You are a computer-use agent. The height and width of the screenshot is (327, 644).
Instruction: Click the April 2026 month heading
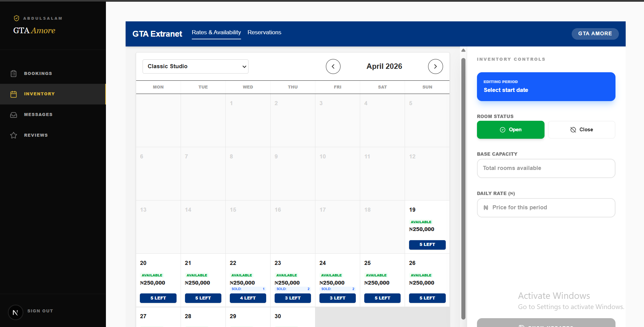384,66
